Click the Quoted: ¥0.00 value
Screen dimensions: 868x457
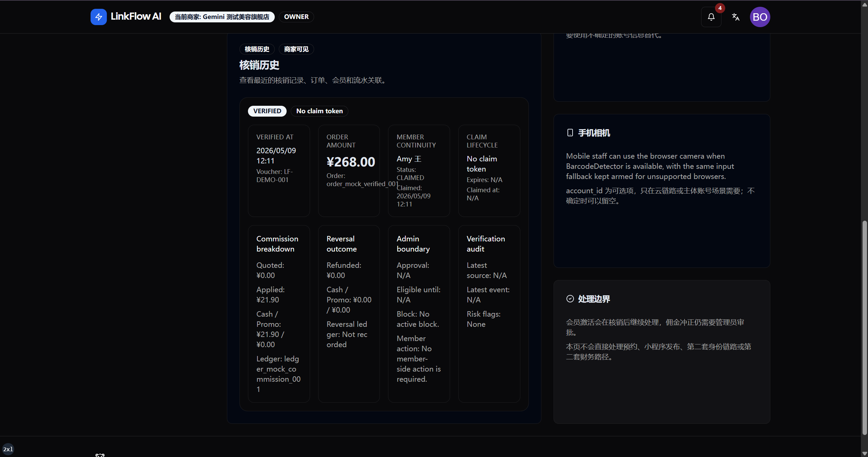click(x=270, y=270)
